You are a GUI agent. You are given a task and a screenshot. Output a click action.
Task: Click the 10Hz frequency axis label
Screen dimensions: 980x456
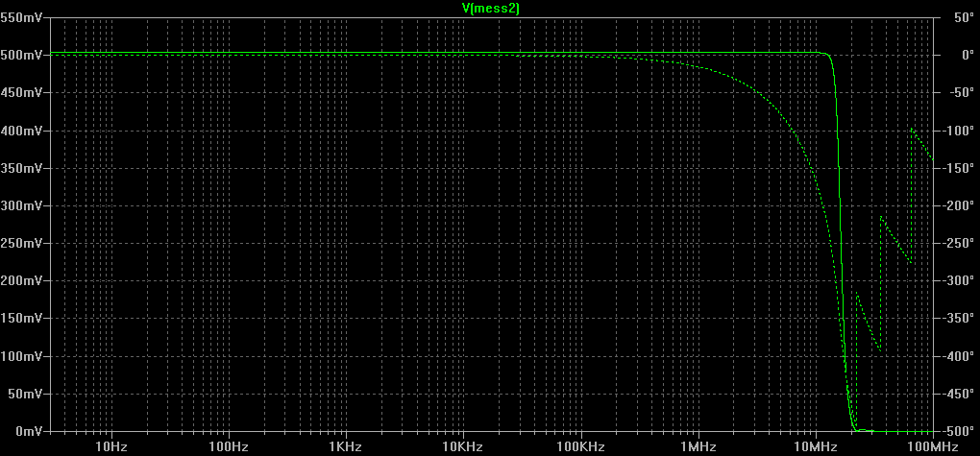click(111, 446)
